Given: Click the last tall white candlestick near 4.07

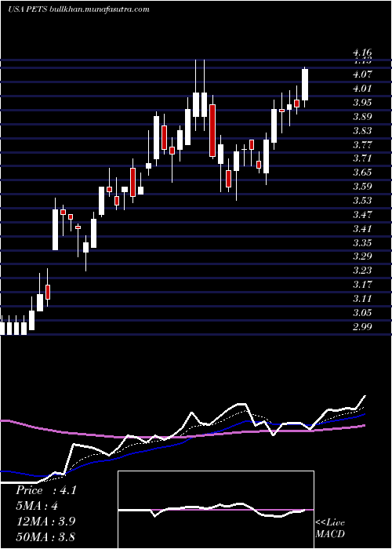Looking at the screenshot, I should click(305, 85).
